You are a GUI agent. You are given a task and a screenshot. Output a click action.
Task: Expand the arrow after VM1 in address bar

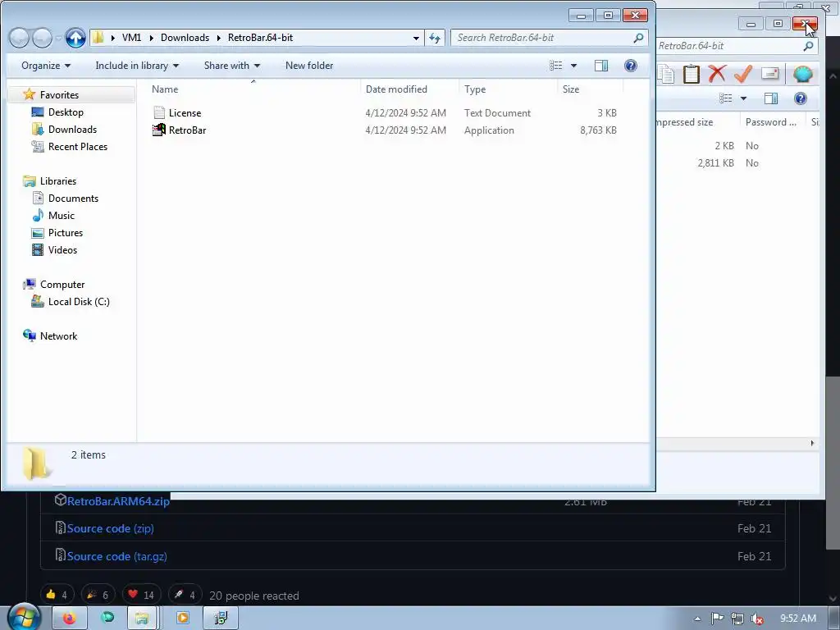tap(151, 38)
